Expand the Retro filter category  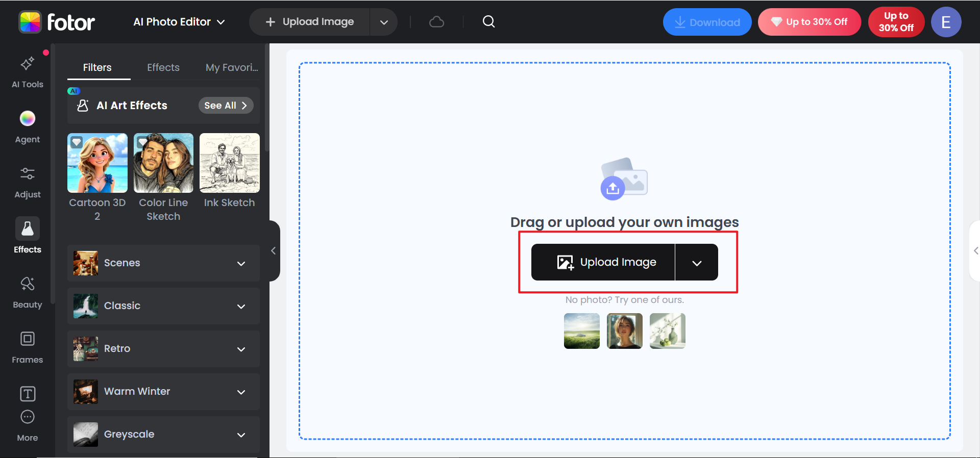(163, 349)
